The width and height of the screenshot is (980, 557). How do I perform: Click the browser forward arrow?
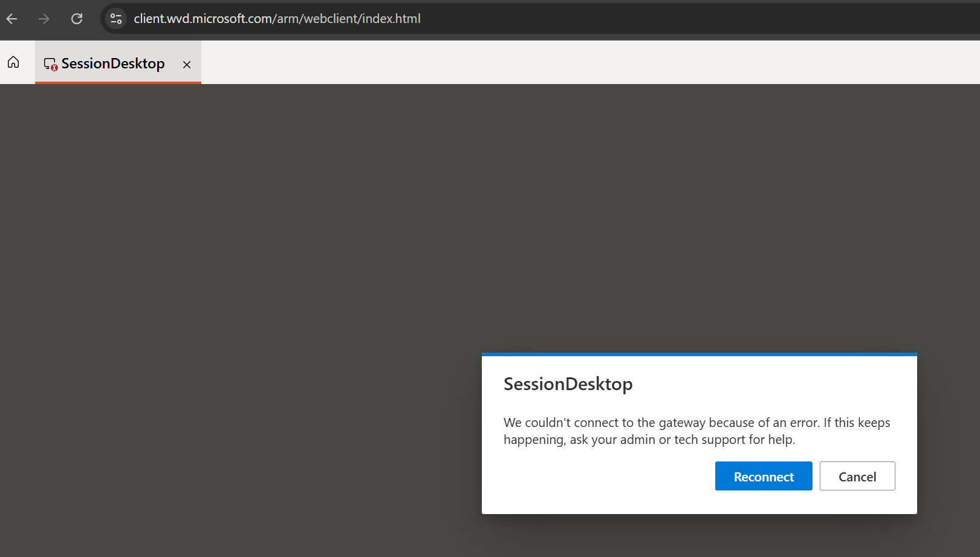tap(44, 19)
